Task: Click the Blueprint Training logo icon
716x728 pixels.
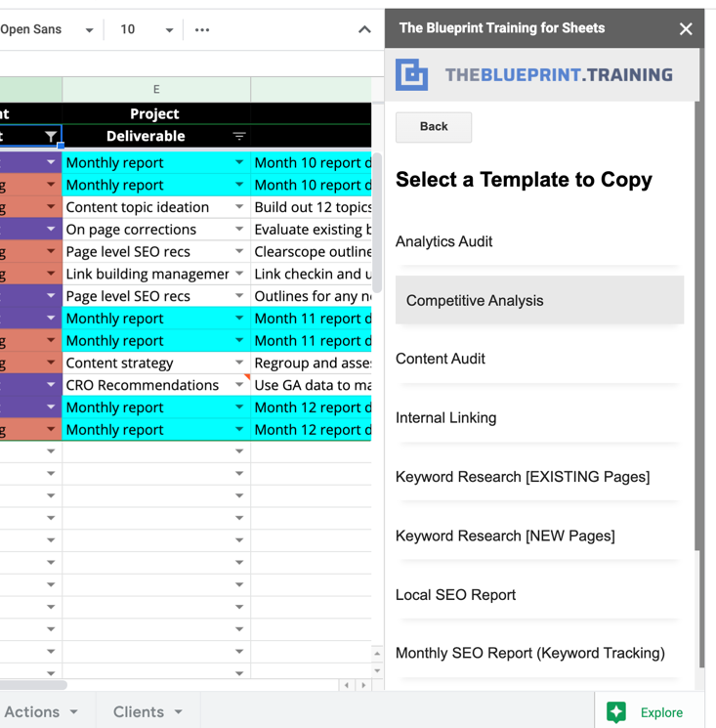Action: point(411,74)
